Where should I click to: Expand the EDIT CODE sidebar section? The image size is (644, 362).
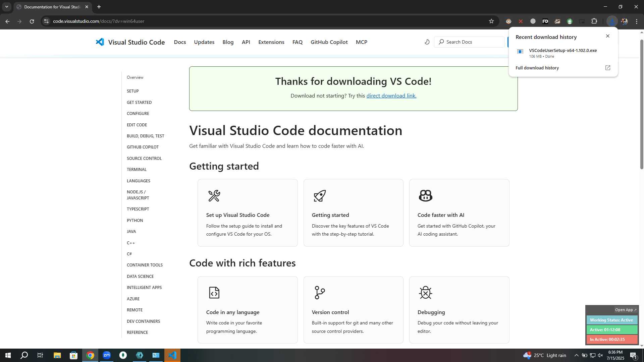click(x=137, y=125)
